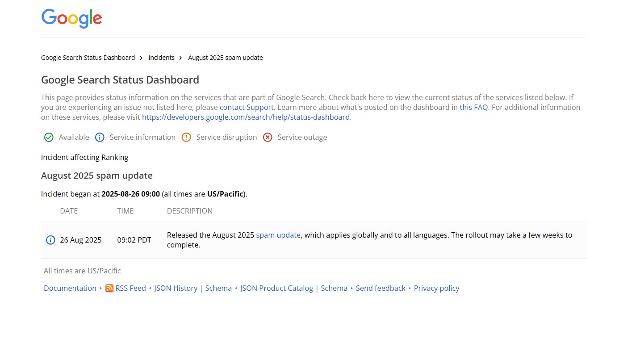Click the Google logo

[x=72, y=19]
